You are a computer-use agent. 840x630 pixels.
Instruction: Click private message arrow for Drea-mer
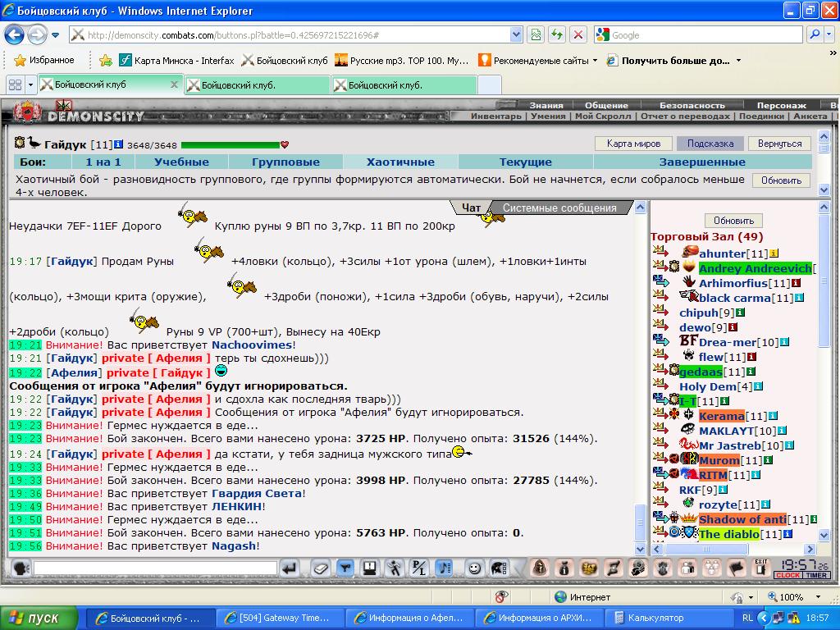660,340
